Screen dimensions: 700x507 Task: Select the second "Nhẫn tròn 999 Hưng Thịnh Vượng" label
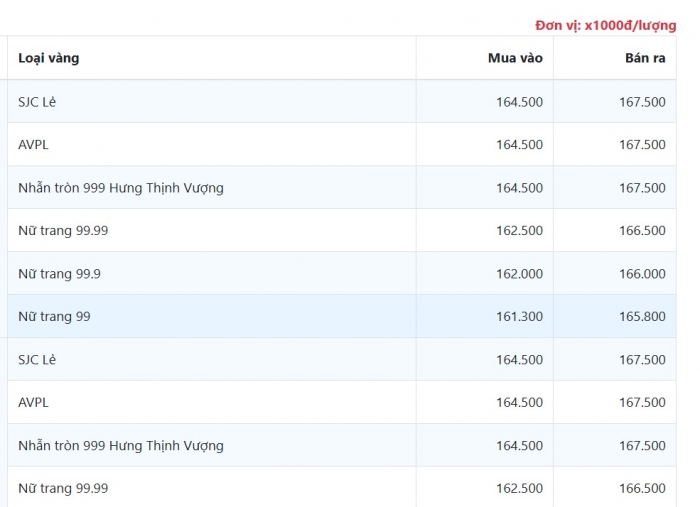click(x=121, y=445)
